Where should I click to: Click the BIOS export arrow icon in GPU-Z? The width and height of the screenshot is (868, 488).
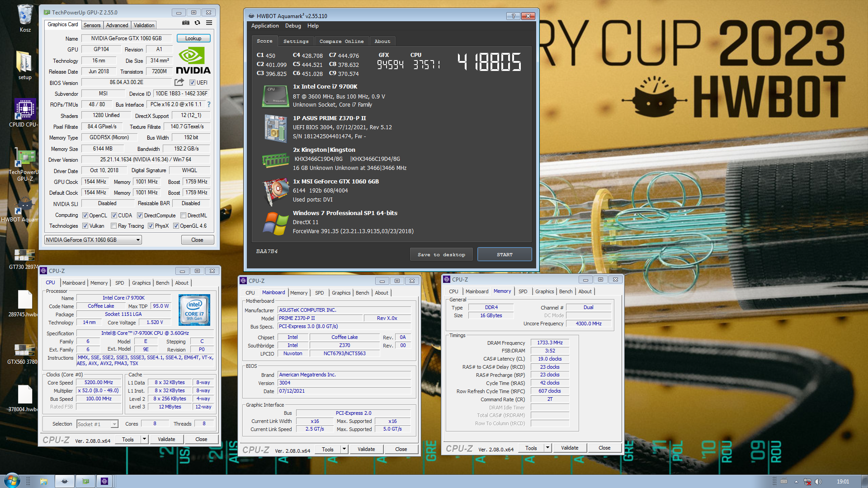pyautogui.click(x=179, y=82)
